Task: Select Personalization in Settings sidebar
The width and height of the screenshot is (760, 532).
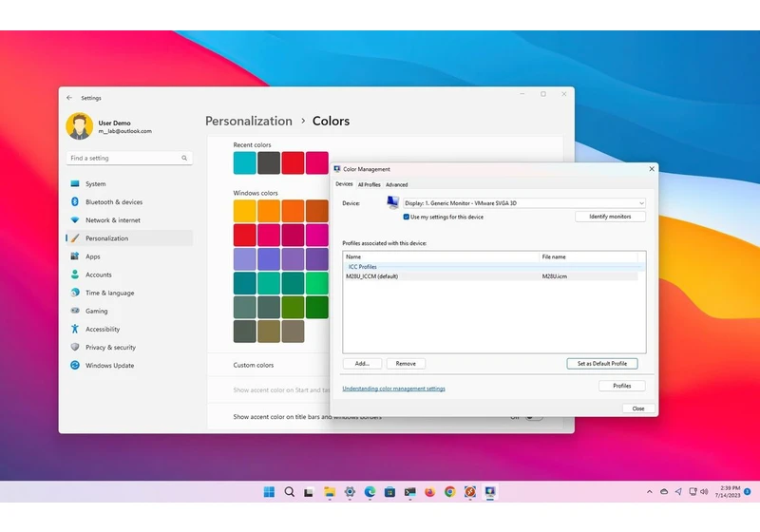Action: [129, 238]
